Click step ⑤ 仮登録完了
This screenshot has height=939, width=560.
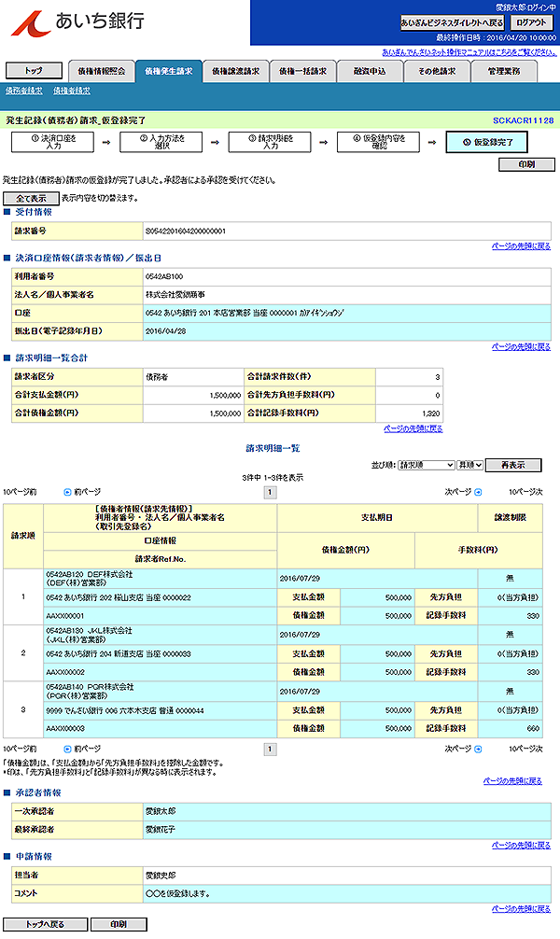coord(487,143)
